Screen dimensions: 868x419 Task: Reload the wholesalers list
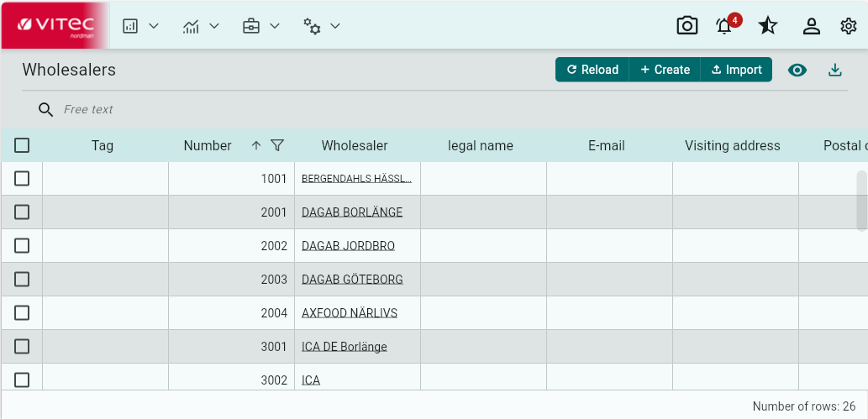[x=592, y=70]
